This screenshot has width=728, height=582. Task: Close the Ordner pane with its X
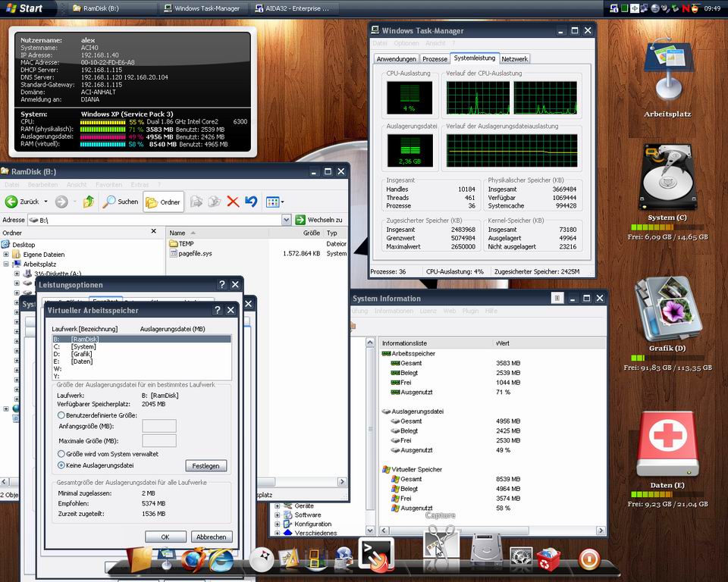[x=154, y=231]
